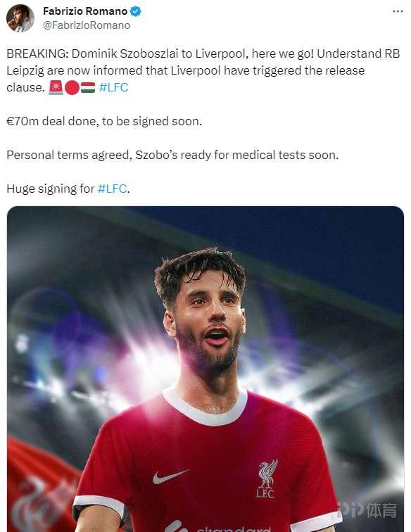Image resolution: width=411 pixels, height=532 pixels.
Task: Open the #LFC hashtag after the emojis
Action: point(114,87)
